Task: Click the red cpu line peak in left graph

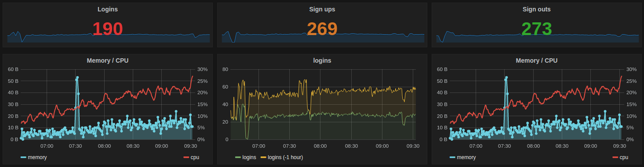Action: pos(192,76)
